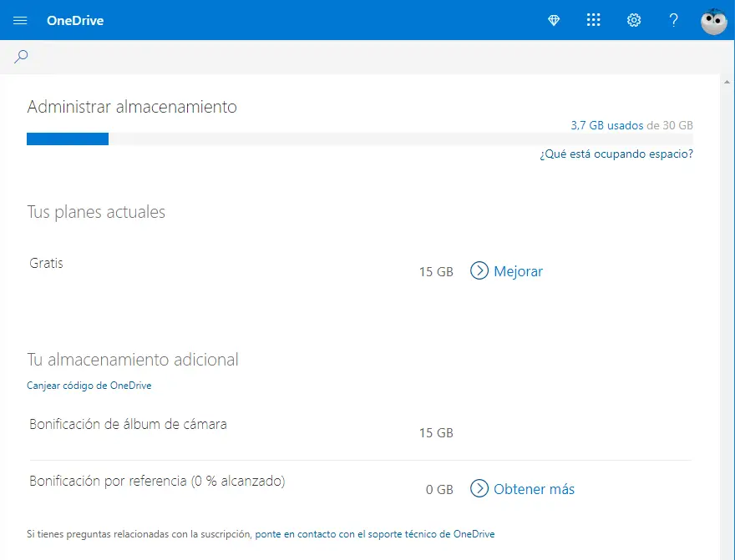
Task: Click the Mejorar circular arrow icon
Action: click(479, 270)
